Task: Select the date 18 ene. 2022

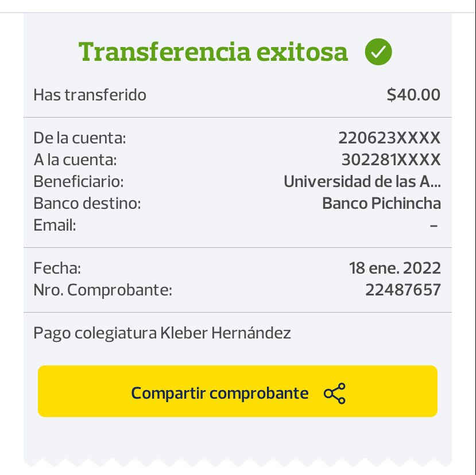Action: [394, 268]
